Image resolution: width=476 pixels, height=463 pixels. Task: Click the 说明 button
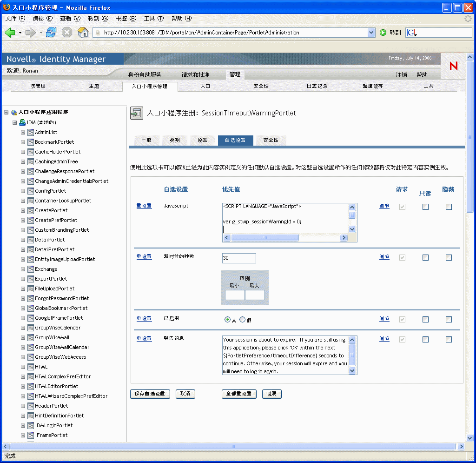point(271,394)
